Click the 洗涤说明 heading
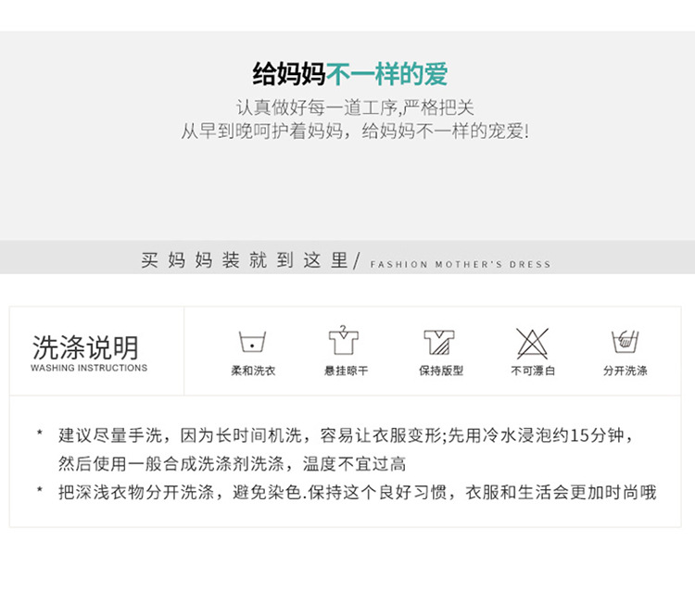 coord(85,347)
